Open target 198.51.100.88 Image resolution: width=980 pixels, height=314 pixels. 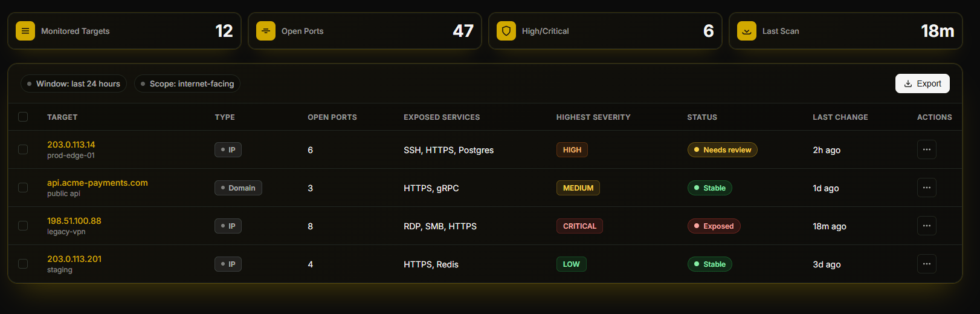coord(74,221)
